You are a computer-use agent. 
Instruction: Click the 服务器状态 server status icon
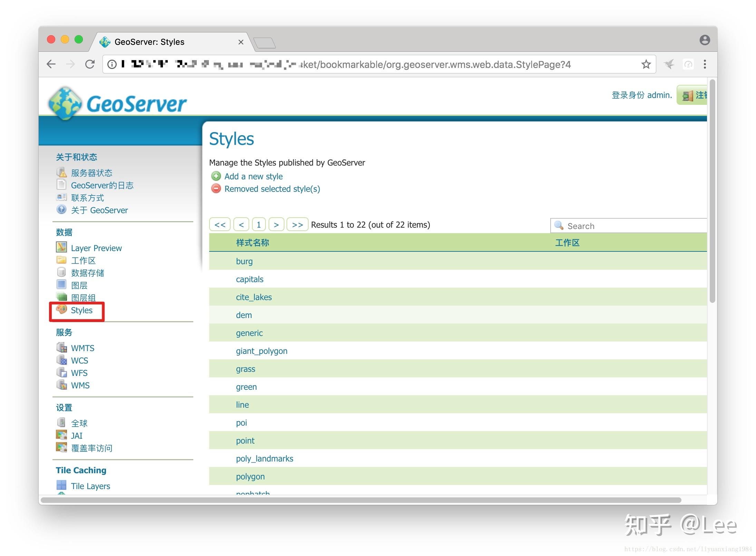tap(62, 172)
